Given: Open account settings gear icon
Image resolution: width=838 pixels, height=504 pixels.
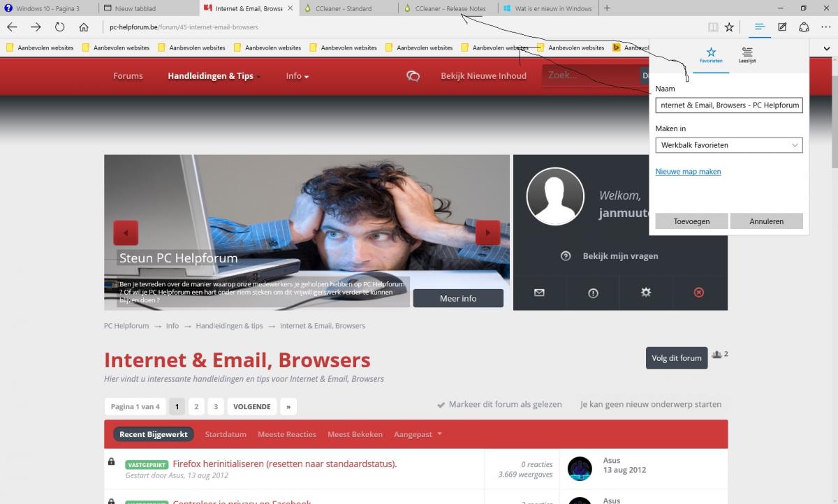Looking at the screenshot, I should coord(646,293).
